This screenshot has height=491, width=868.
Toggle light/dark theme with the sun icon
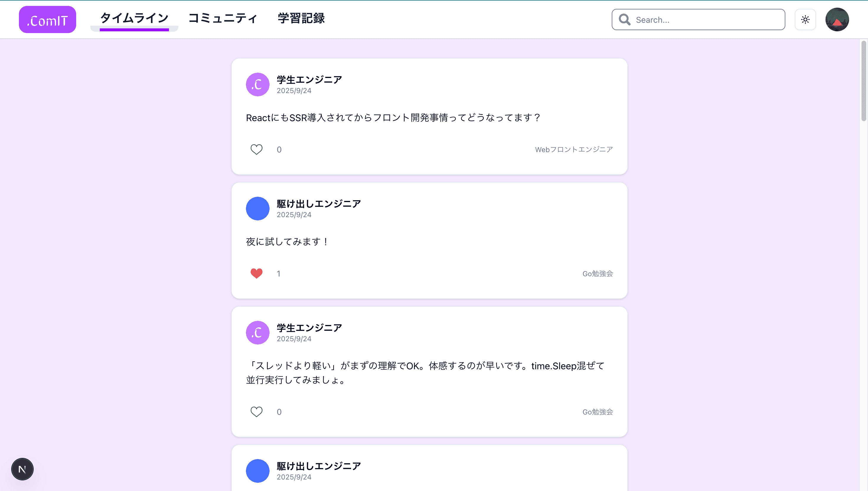coord(805,19)
